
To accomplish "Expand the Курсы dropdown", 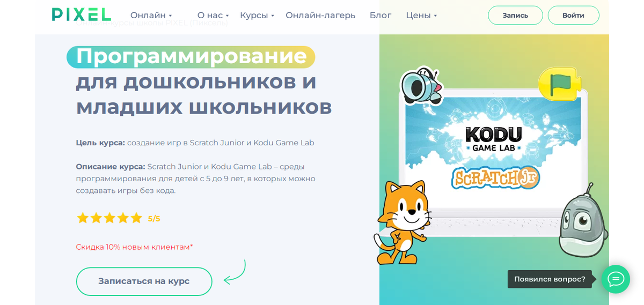I will click(x=257, y=16).
